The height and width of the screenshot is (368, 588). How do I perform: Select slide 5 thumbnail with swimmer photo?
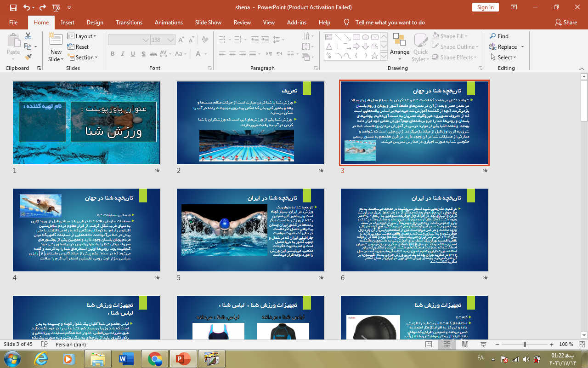point(250,230)
